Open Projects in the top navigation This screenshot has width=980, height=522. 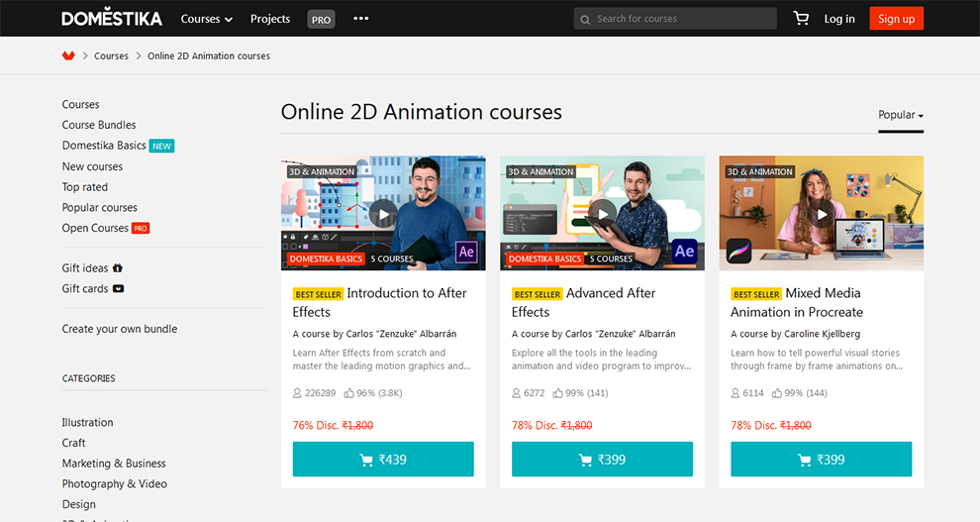(x=270, y=19)
